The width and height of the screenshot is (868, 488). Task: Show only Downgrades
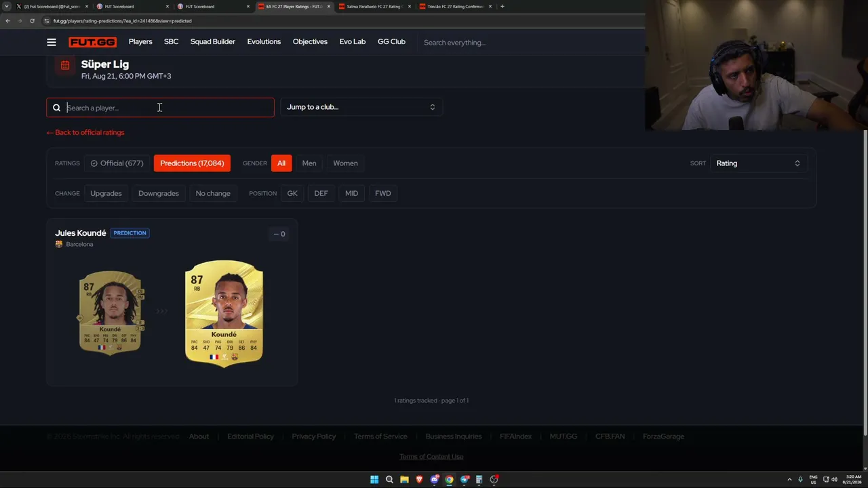pyautogui.click(x=159, y=193)
